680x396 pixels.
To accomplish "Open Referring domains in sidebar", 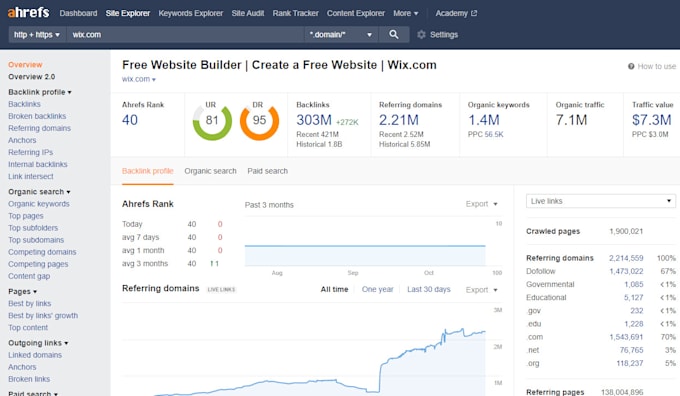I will (39, 128).
